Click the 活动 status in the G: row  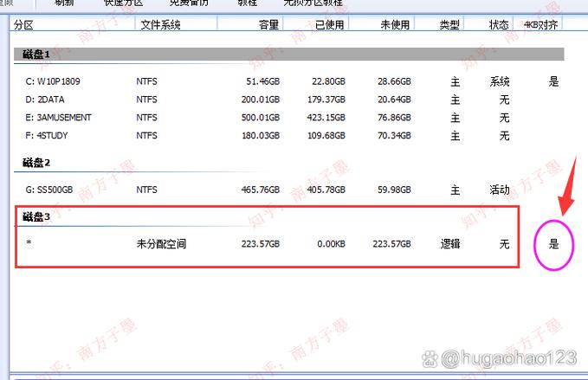(x=500, y=190)
